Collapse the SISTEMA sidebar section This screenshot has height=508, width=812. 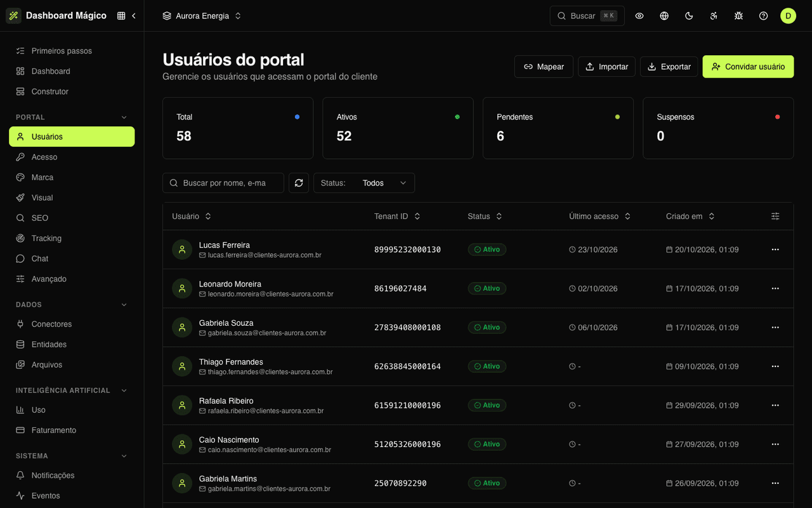[124, 456]
